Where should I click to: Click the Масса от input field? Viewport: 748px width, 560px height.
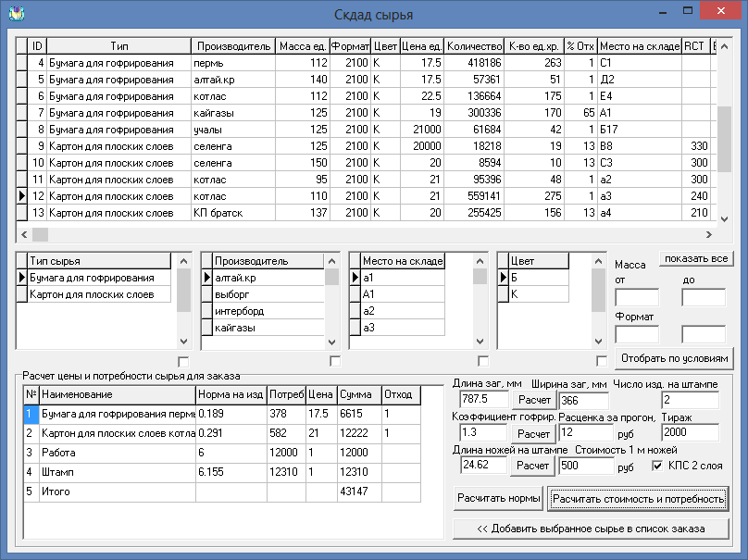pyautogui.click(x=637, y=297)
